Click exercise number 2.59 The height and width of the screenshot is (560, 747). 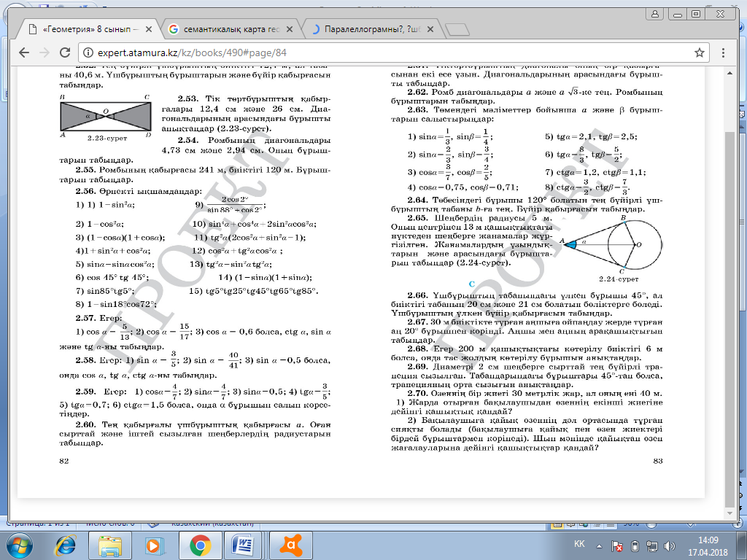[x=85, y=392]
